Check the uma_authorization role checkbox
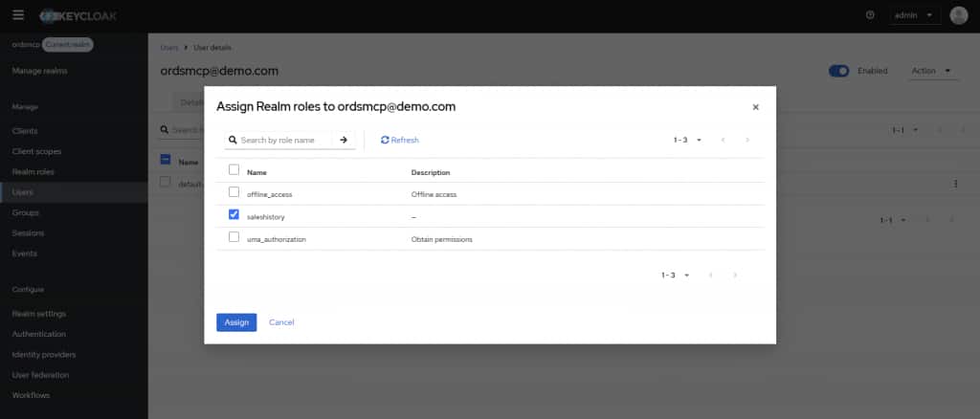 [234, 237]
